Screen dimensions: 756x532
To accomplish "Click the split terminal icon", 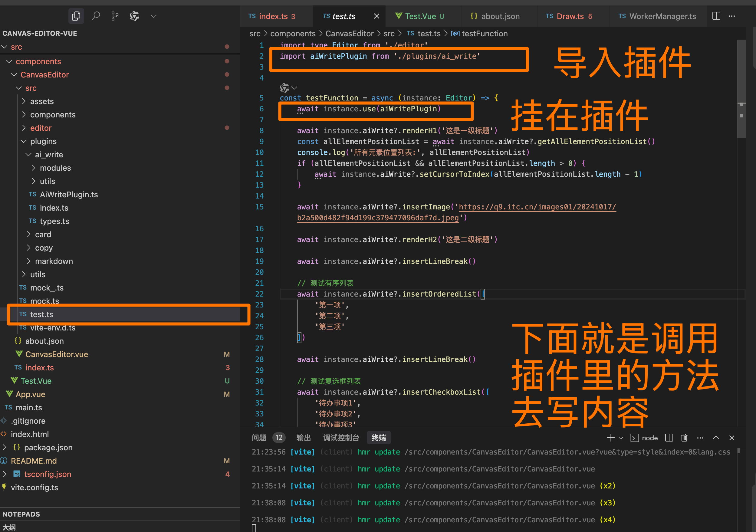I will (x=669, y=438).
